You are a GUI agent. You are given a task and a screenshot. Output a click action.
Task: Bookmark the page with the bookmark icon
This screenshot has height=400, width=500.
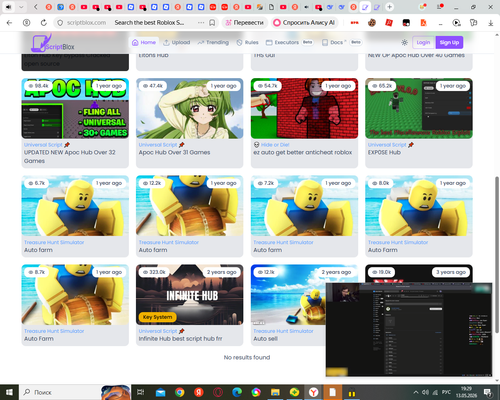212,23
